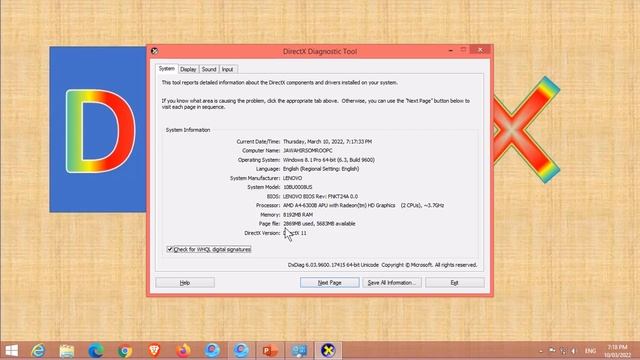Click the 'Operating System:' label
The height and width of the screenshot is (360, 640).
259,160
